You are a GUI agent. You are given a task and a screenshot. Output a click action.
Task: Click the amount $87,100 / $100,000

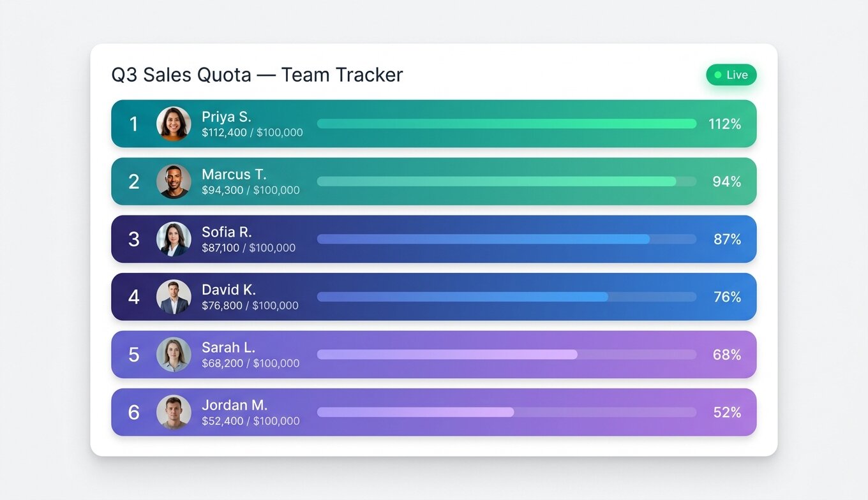click(249, 248)
